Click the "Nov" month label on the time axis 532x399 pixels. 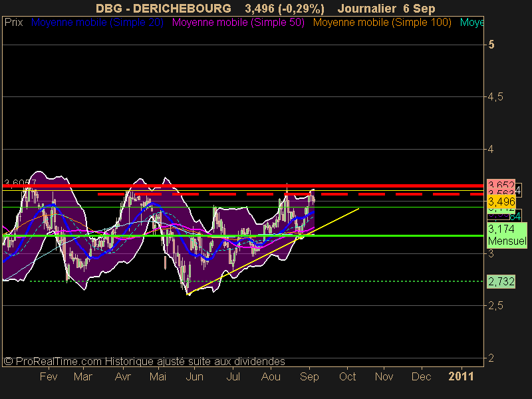coord(384,376)
